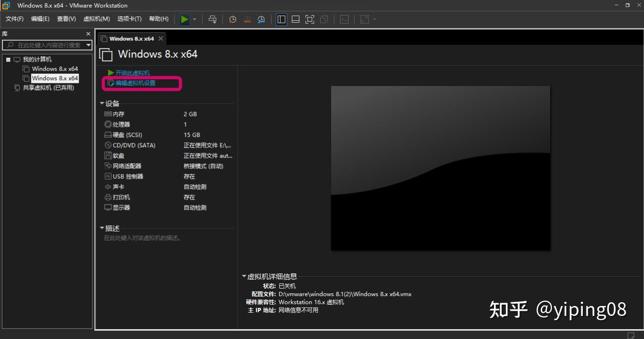The image size is (644, 339).
Task: Click the revert to snapshot toolbar icon
Action: [247, 19]
